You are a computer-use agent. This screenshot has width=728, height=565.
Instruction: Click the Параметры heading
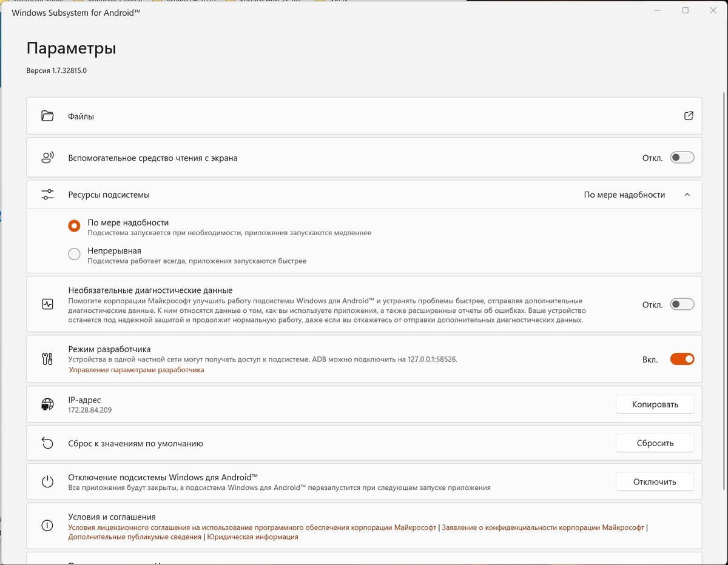(71, 48)
